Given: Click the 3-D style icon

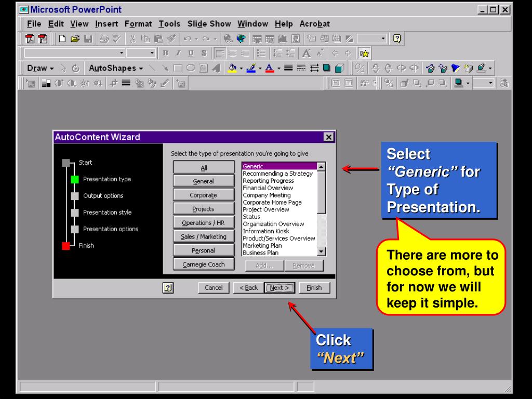Looking at the screenshot, I should tap(340, 68).
